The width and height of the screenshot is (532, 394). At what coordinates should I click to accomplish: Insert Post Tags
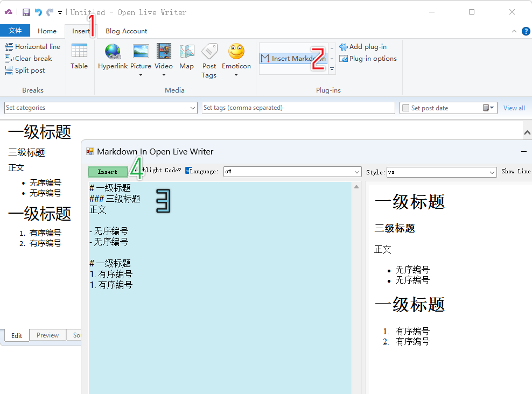tap(209, 61)
